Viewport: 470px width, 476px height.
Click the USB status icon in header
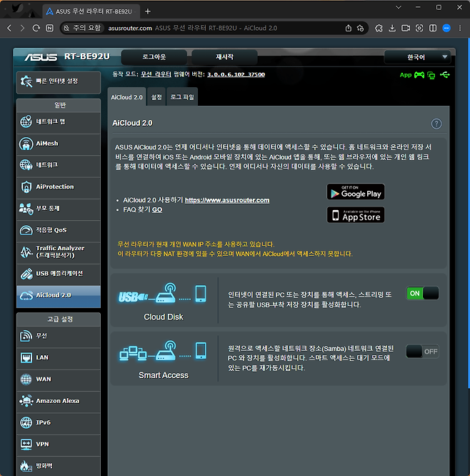coord(446,74)
